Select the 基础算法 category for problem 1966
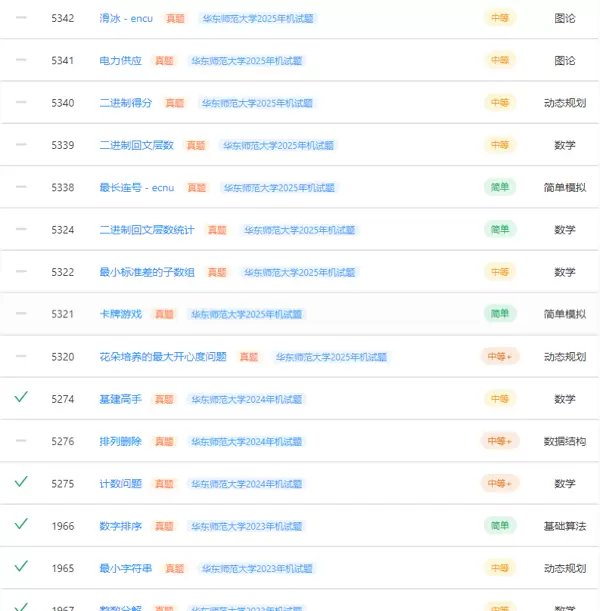This screenshot has height=611, width=600. [x=564, y=526]
